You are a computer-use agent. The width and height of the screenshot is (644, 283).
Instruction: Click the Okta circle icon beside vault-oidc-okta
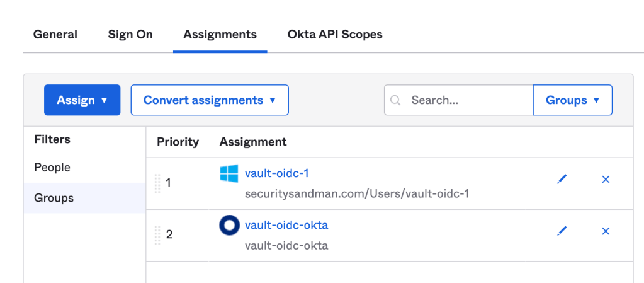click(x=229, y=226)
